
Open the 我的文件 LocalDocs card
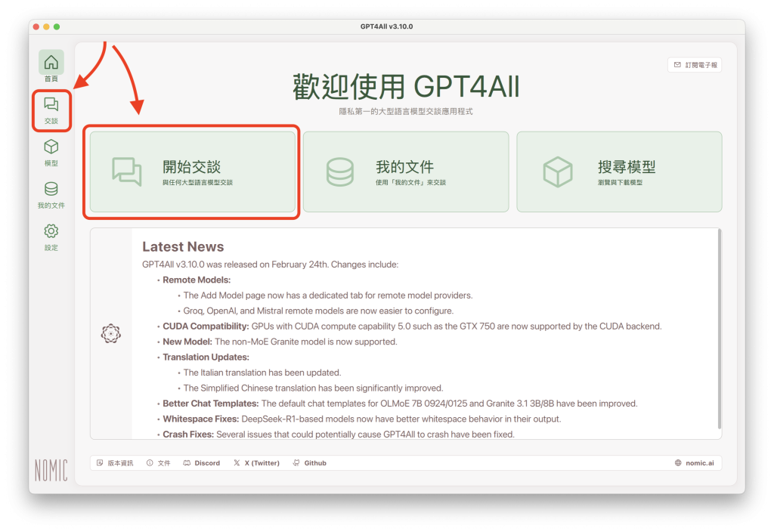point(406,172)
